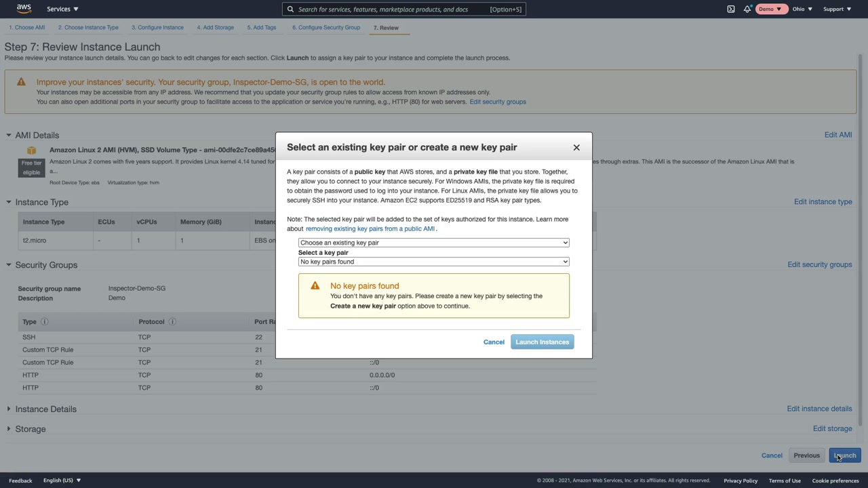This screenshot has height=488, width=868.
Task: Go to the Choose Instance Type step tab
Action: [x=88, y=28]
